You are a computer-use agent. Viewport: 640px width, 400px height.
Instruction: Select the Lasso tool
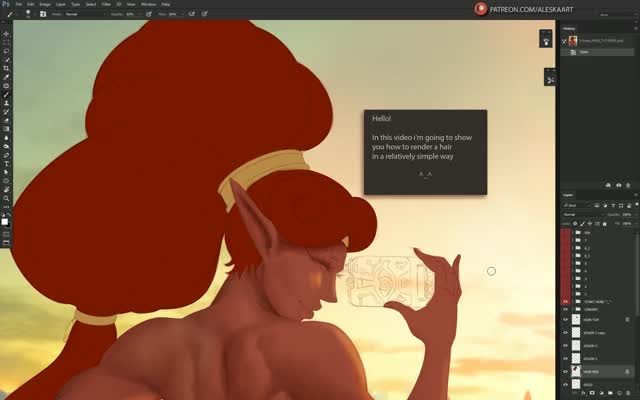pyautogui.click(x=6, y=51)
